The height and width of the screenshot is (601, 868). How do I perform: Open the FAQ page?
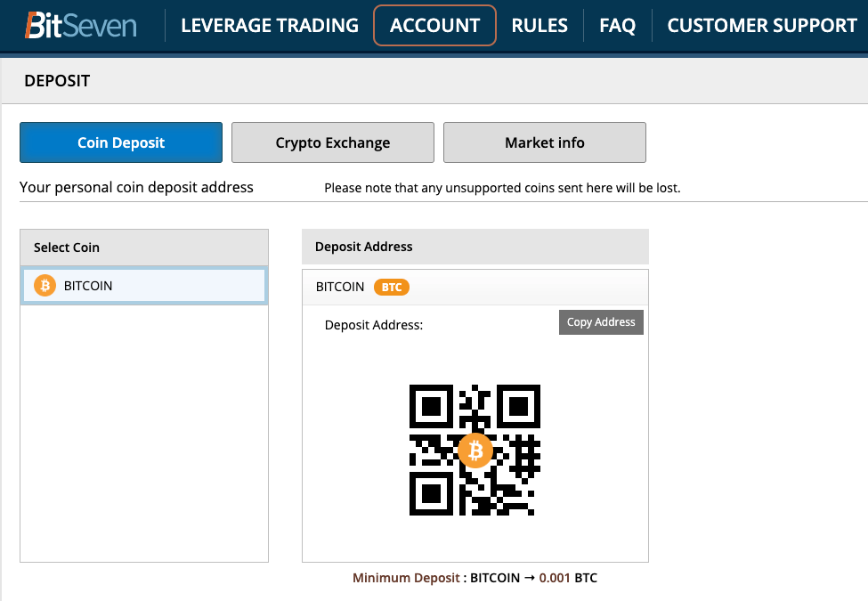617,26
